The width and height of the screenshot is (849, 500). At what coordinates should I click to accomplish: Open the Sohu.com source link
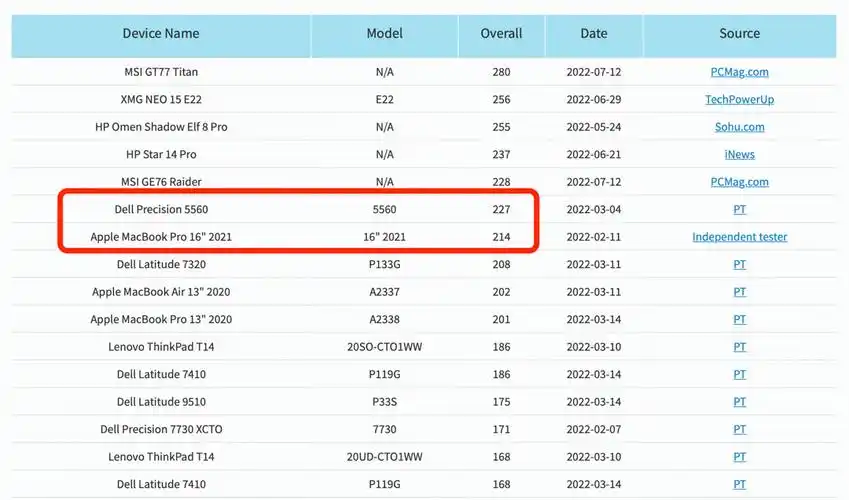(739, 127)
